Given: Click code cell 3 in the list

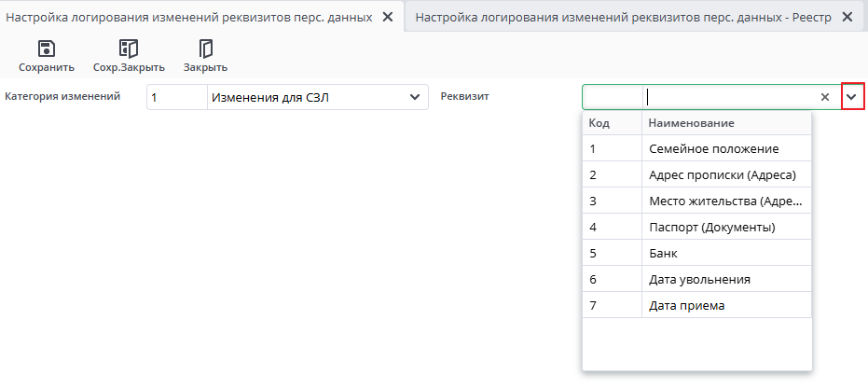Looking at the screenshot, I should 613,201.
